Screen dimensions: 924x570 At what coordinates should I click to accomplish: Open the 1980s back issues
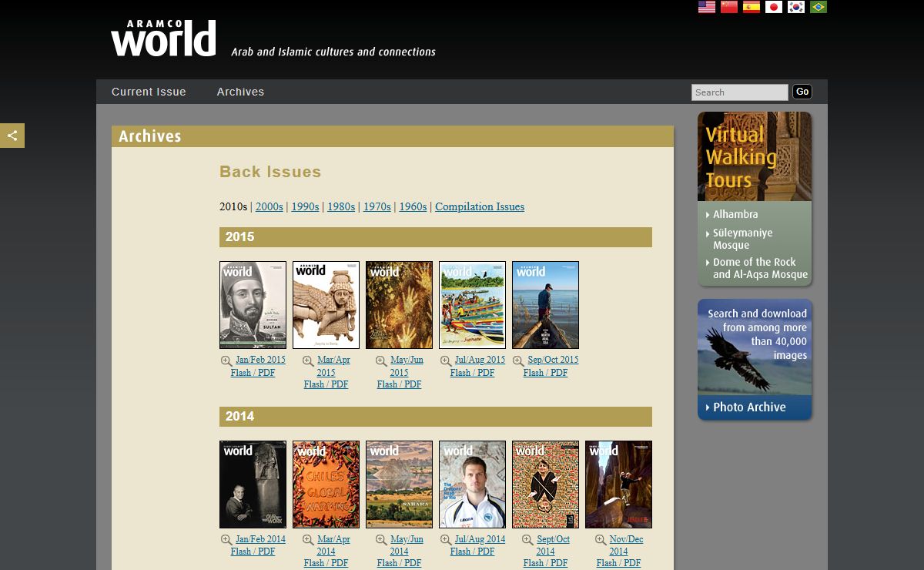[341, 206]
